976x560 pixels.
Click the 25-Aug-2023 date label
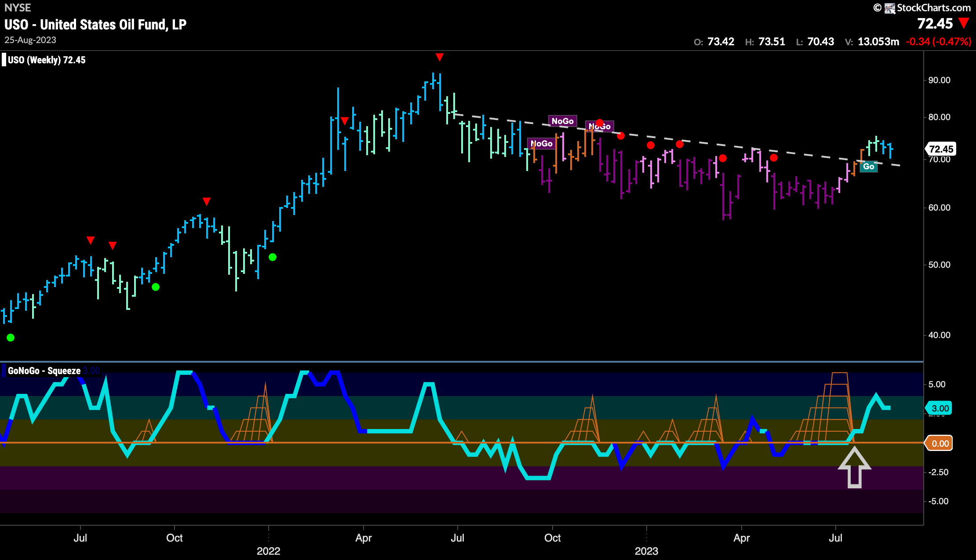pyautogui.click(x=30, y=40)
